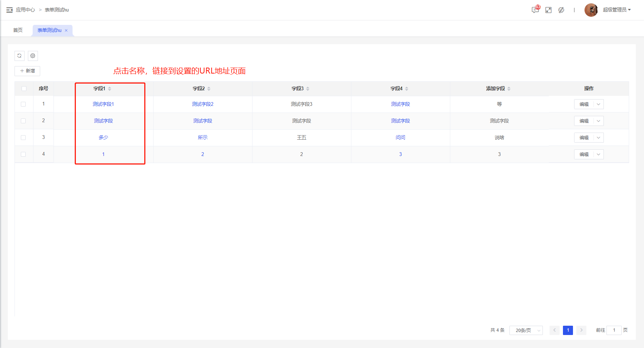This screenshot has width=644, height=348.
Task: Sort by 字段1 column sort icon
Action: point(110,89)
